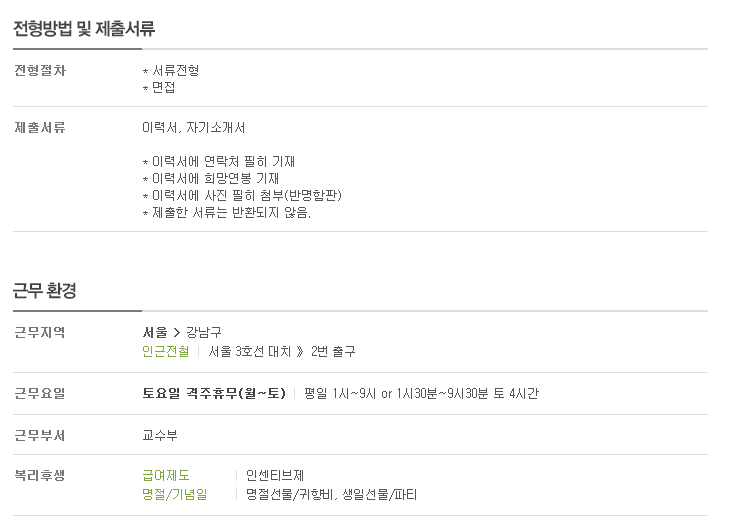The width and height of the screenshot is (732, 531).
Task: Click the 복리후생 row label
Action: point(40,475)
